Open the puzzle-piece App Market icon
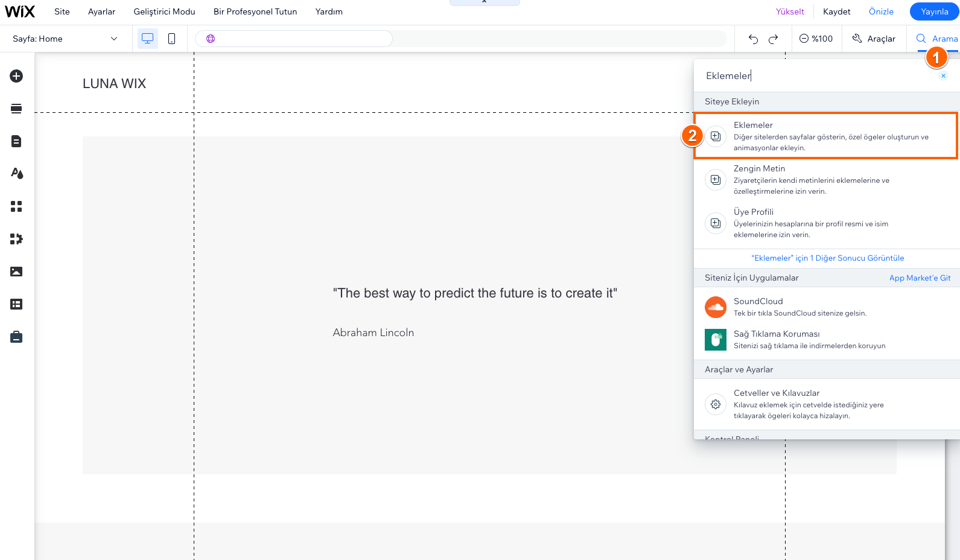This screenshot has height=560, width=960. (16, 239)
